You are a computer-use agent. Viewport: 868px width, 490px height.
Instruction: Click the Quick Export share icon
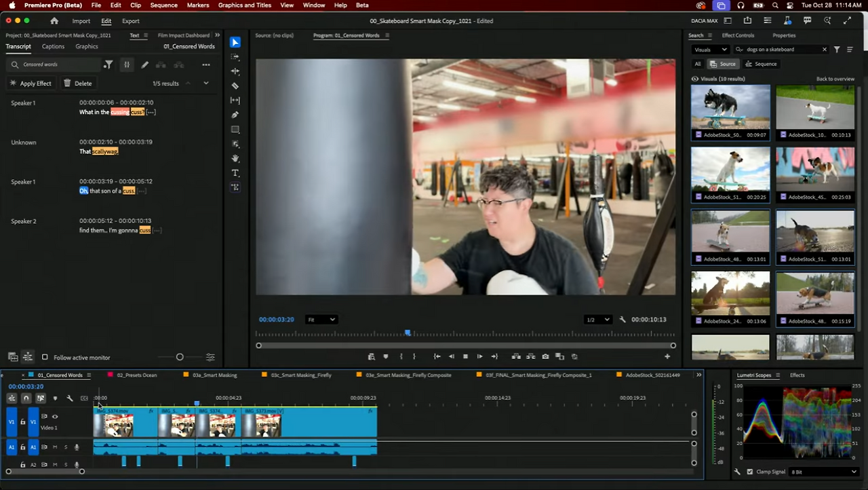coord(747,21)
